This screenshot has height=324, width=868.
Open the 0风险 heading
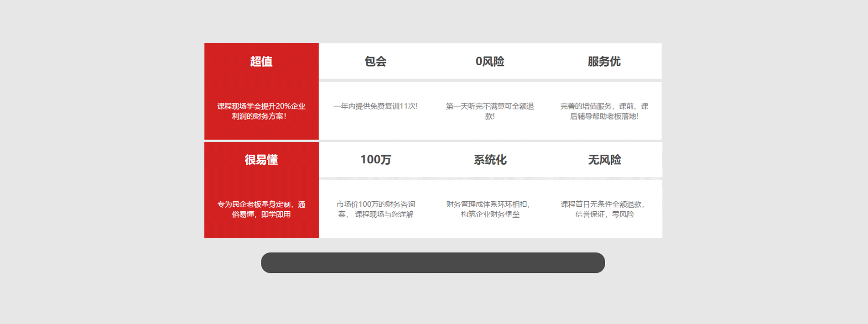tap(490, 62)
